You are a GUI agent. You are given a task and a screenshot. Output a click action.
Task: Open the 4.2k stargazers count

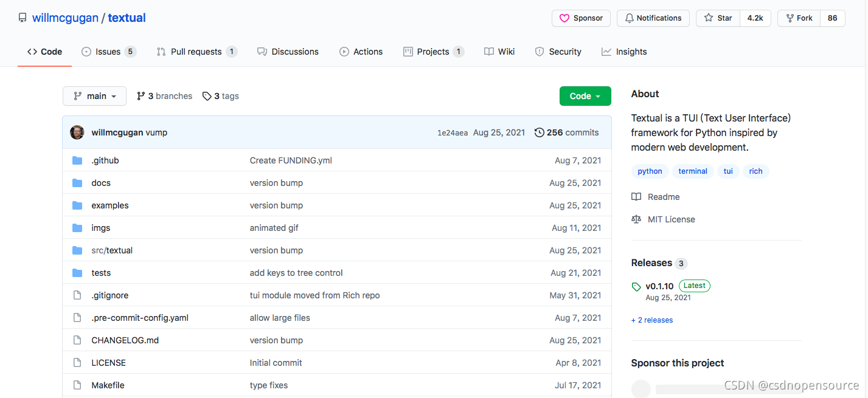pyautogui.click(x=755, y=18)
